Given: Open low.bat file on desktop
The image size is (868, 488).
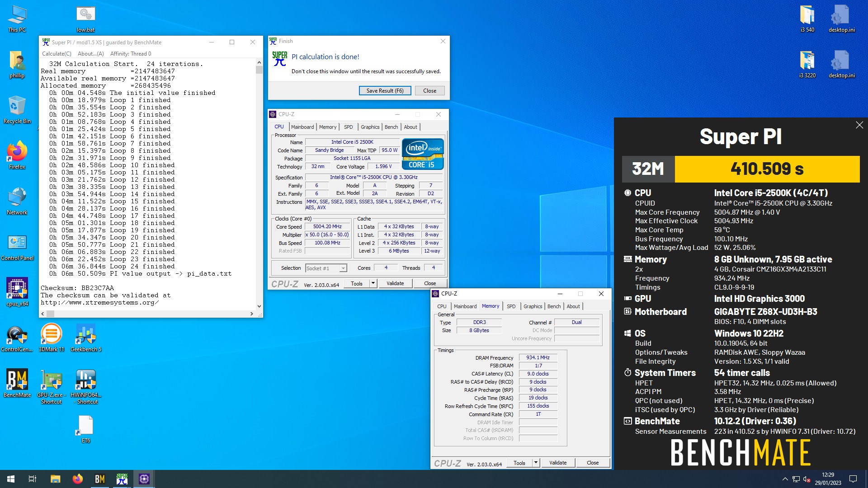Looking at the screenshot, I should pyautogui.click(x=85, y=19).
